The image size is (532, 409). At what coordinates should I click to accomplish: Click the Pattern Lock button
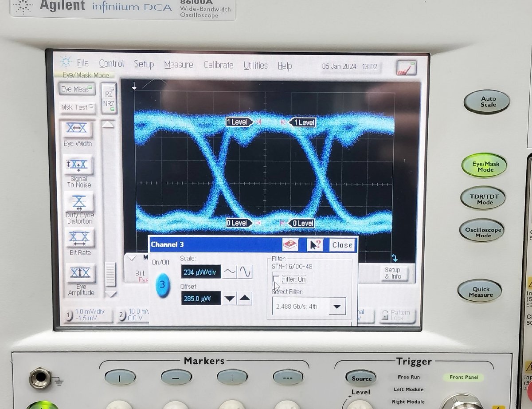point(397,315)
